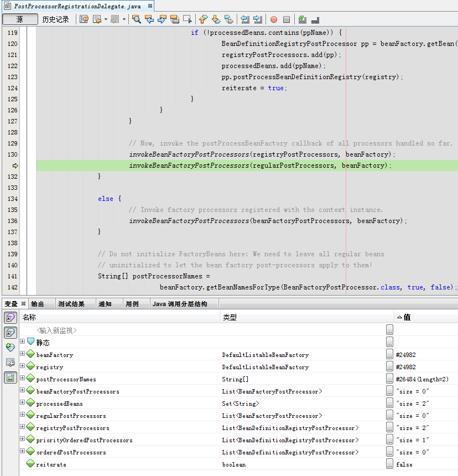Viewport: 458px width, 476px height.
Task: Click the last edit location icon
Action: [x=84, y=19]
